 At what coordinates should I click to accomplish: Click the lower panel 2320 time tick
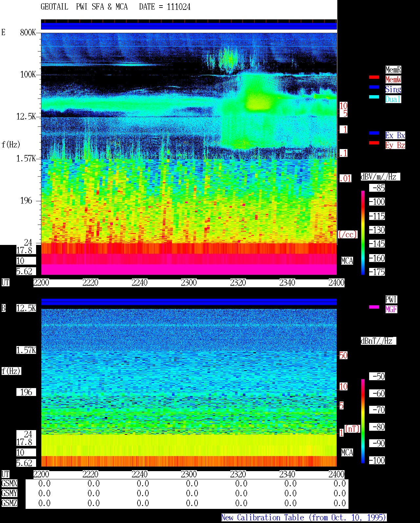coord(238,474)
